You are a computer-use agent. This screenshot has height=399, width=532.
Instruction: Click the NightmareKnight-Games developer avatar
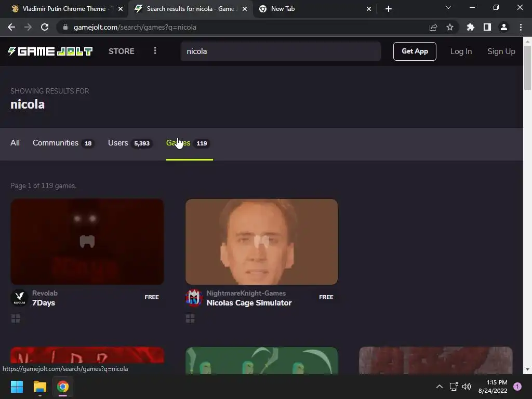[194, 298]
